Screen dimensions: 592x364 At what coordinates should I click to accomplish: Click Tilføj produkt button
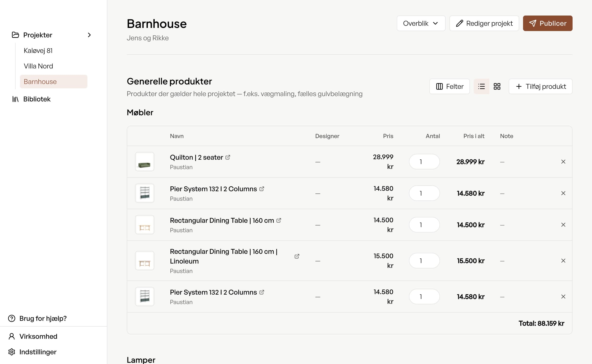(541, 86)
